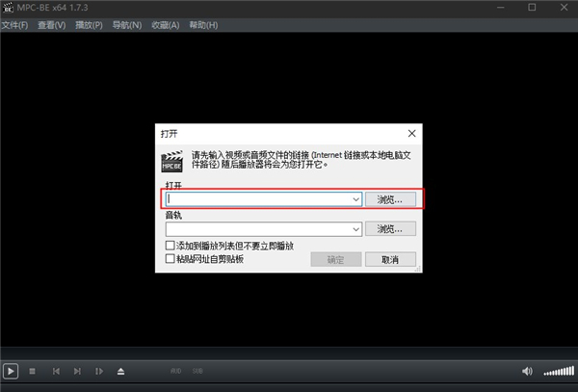Click the dialog resize grip corner
This screenshot has height=392, width=578.
coord(418,269)
